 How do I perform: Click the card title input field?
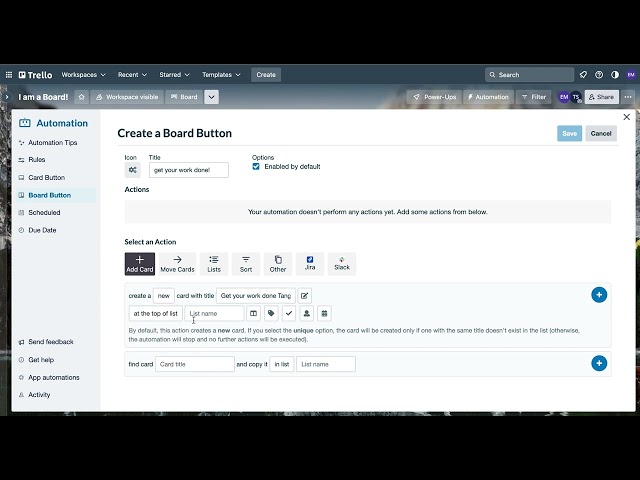[x=256, y=296]
